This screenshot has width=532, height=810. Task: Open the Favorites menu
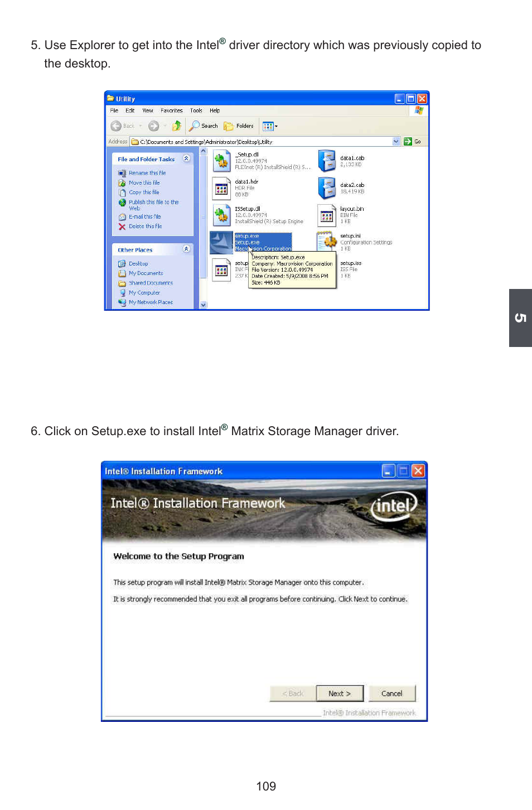172,110
